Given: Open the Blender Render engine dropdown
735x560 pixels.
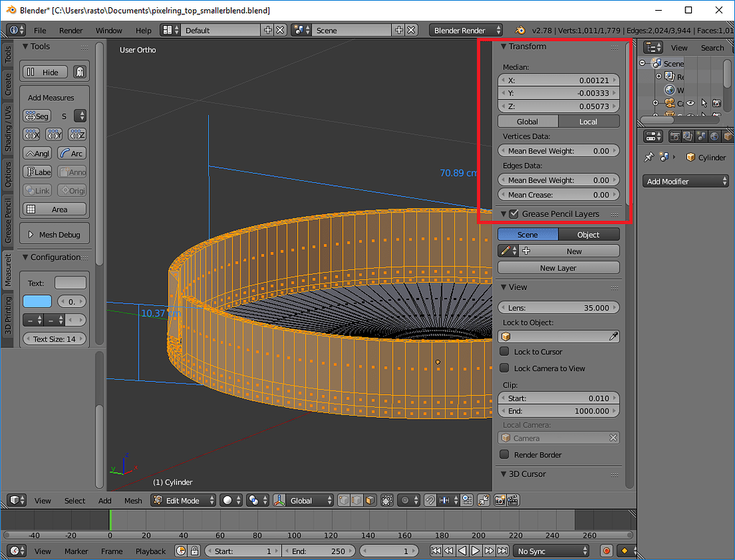Looking at the screenshot, I should click(x=466, y=30).
